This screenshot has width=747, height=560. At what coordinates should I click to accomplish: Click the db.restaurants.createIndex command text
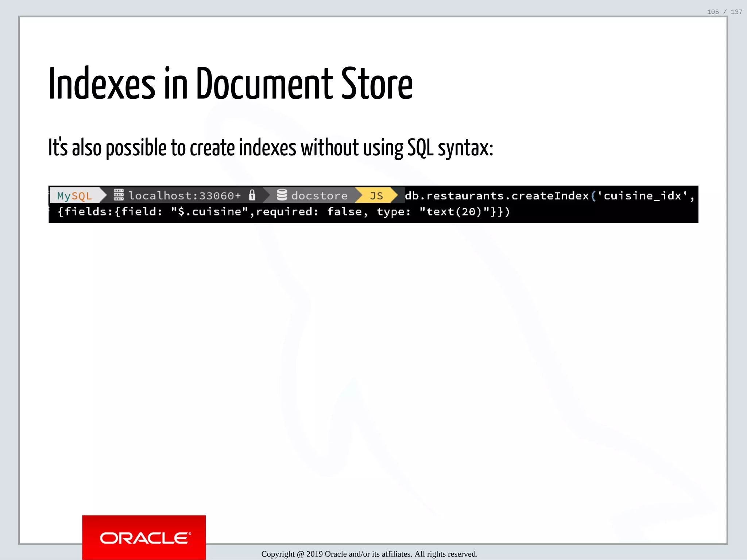(497, 196)
